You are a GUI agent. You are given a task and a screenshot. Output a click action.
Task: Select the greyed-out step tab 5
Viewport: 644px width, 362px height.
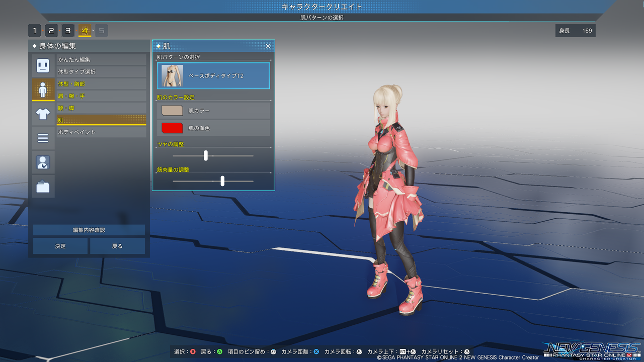point(101,31)
